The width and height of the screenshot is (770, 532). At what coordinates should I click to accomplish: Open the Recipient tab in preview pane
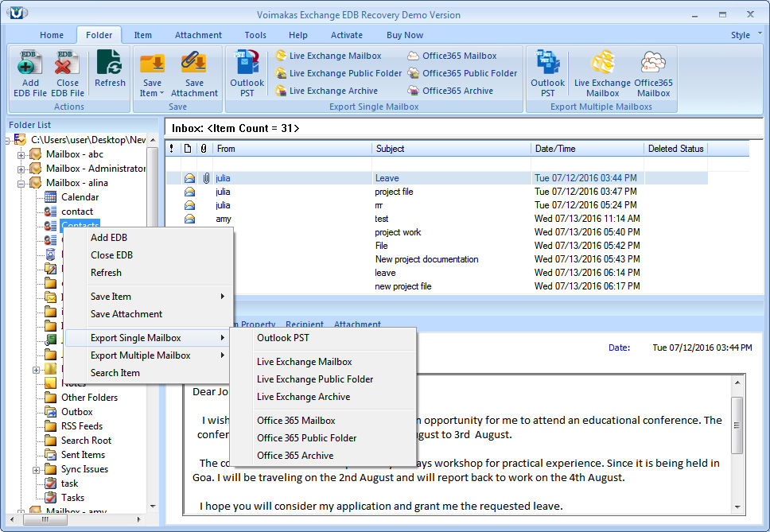tap(305, 324)
